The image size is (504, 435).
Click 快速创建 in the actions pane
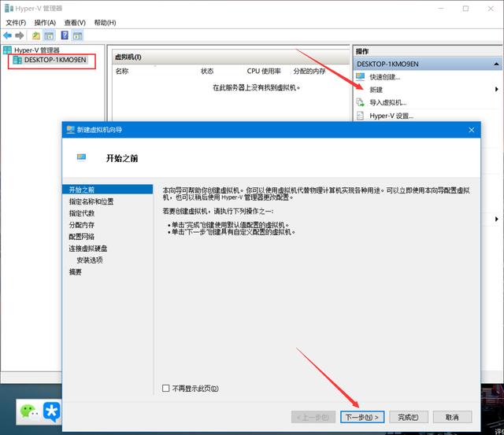coord(385,77)
